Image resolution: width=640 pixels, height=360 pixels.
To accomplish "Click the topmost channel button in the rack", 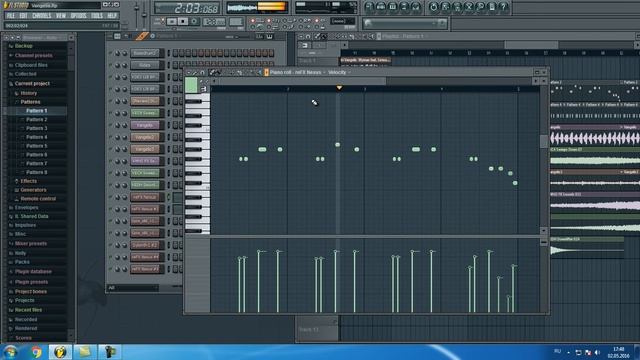I will (x=145, y=53).
